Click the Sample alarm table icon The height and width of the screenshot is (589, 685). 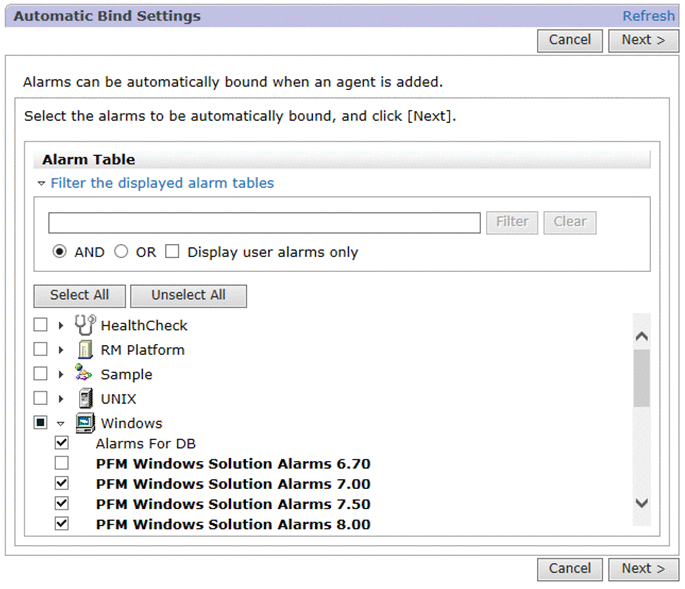85,374
